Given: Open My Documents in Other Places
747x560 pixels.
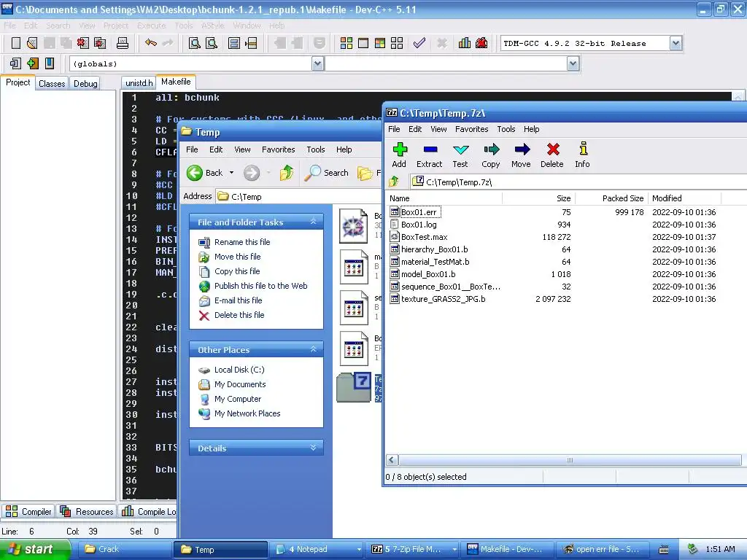Looking at the screenshot, I should (239, 384).
